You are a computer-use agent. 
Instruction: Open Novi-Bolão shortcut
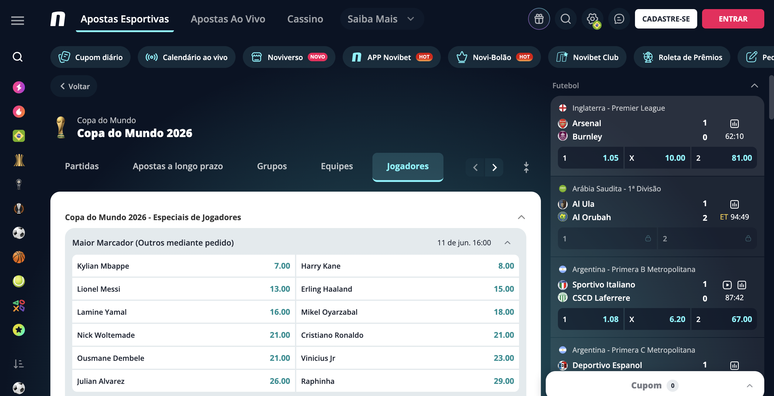(494, 57)
